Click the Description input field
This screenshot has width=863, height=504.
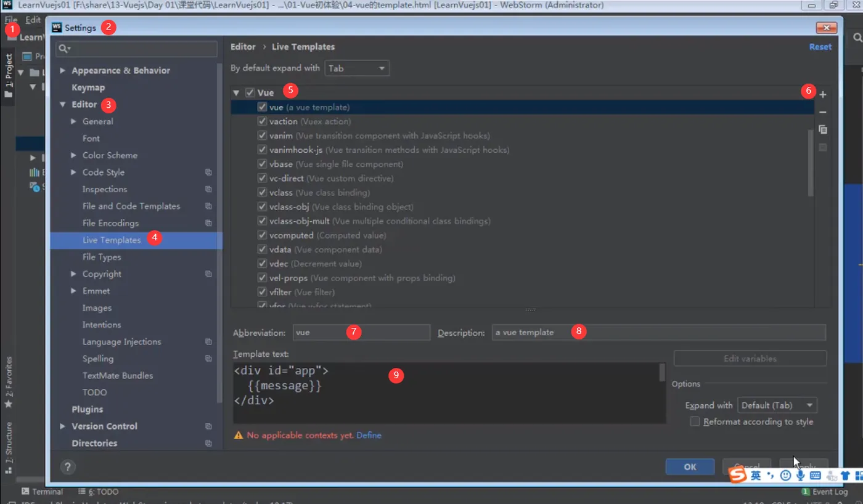pyautogui.click(x=658, y=333)
